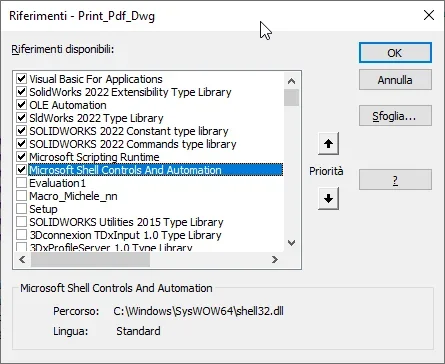Enable the Evaluation1 reference checkbox

tap(21, 183)
